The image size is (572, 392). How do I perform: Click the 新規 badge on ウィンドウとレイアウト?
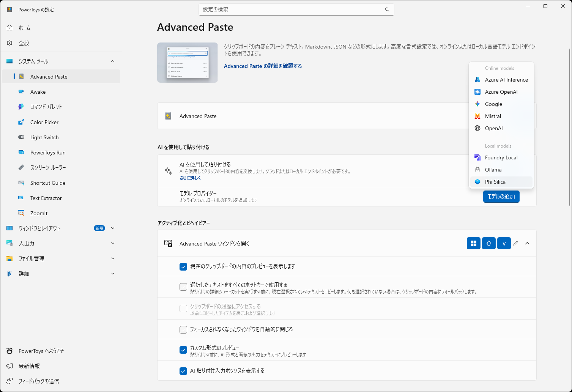(99, 228)
